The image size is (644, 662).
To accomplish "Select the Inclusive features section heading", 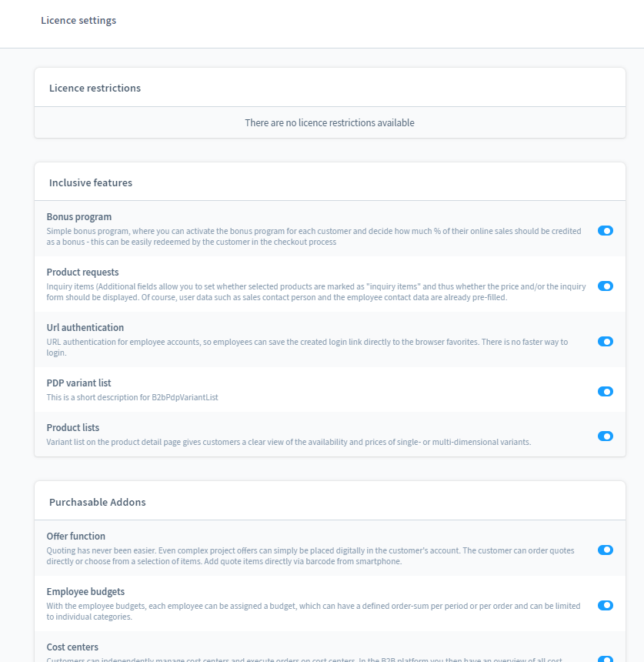I will click(91, 183).
